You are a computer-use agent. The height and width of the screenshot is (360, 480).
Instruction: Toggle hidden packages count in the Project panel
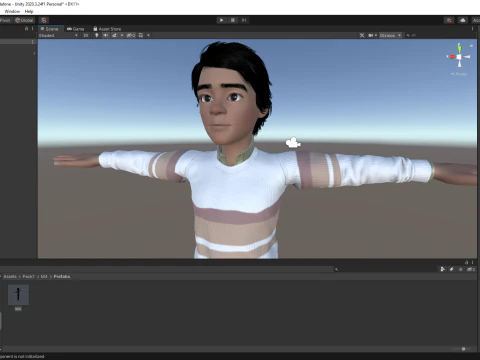tap(471, 269)
